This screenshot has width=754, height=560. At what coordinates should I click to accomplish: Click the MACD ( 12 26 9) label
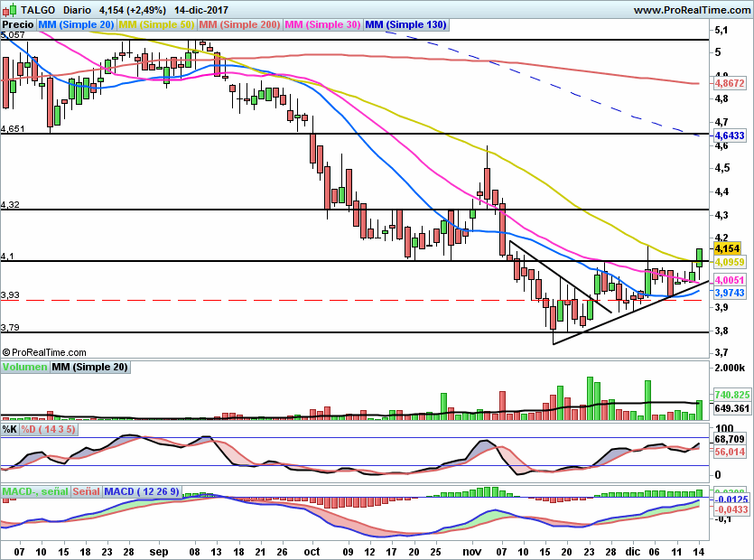click(x=142, y=491)
